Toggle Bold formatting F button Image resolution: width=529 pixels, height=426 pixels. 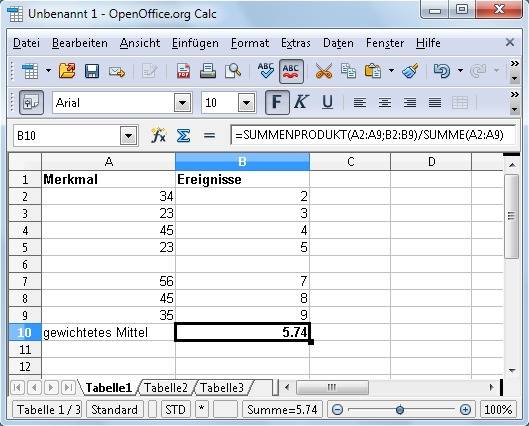[x=277, y=102]
